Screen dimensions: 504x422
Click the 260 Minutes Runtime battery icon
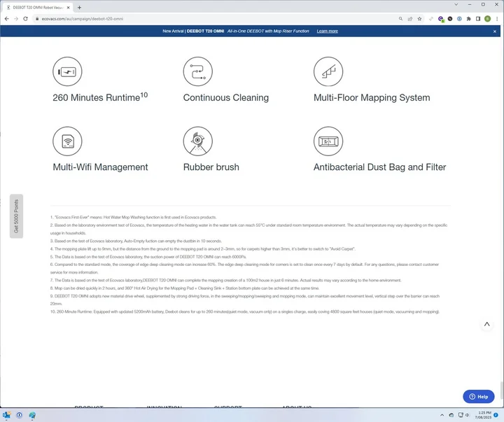[x=67, y=71]
